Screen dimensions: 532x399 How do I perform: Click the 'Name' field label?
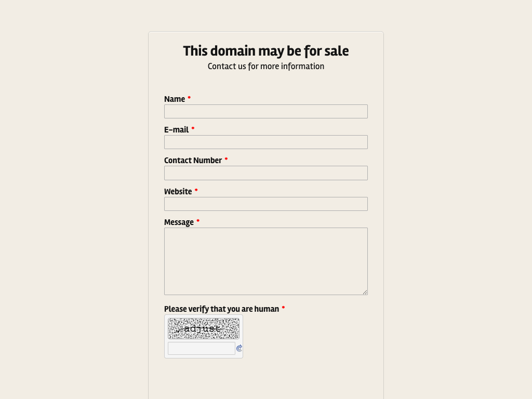[x=175, y=99]
